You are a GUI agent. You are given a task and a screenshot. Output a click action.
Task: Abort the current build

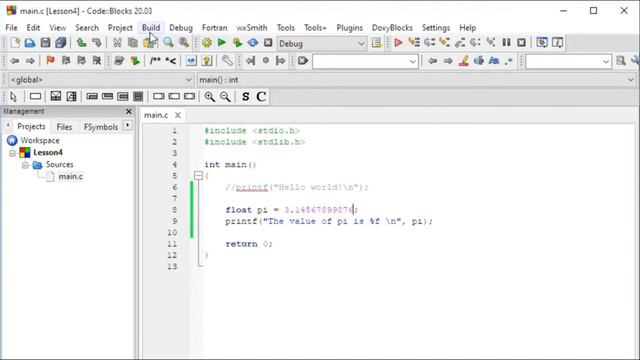coord(268,43)
